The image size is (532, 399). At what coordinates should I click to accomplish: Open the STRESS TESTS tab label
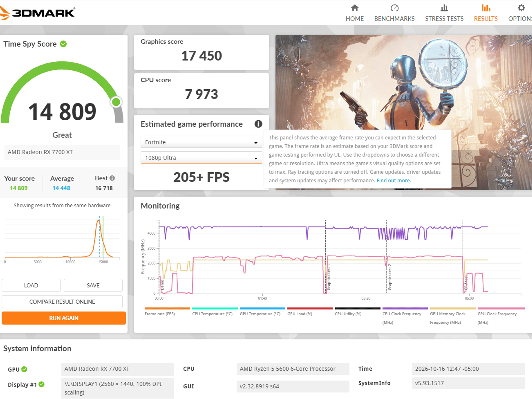(x=444, y=19)
